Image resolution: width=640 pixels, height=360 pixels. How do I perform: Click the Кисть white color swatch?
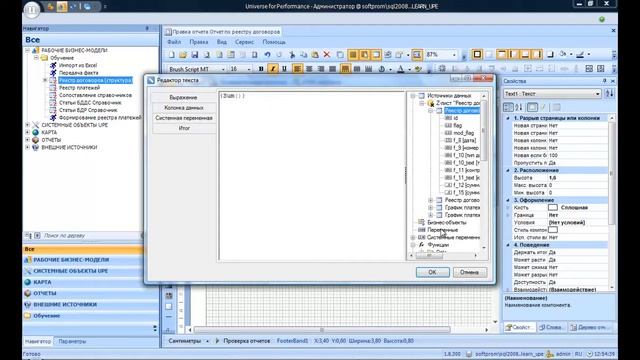553,208
